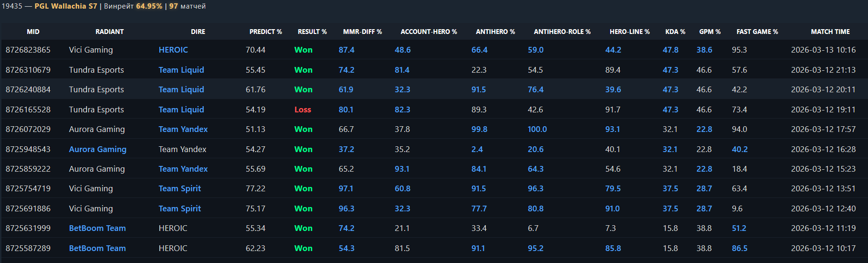Sort by the DIRE column header
Screen dimensions: 868x263
pyautogui.click(x=198, y=32)
